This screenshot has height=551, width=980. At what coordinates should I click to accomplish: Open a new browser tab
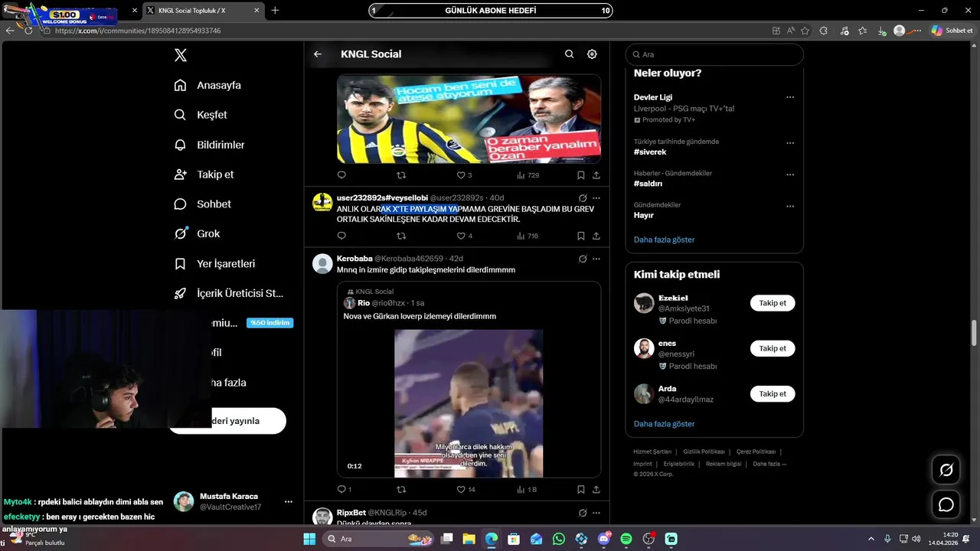click(x=275, y=11)
